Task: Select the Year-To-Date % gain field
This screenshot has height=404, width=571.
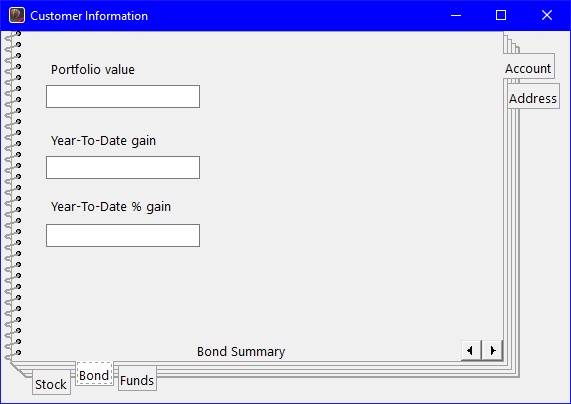Action: 123,235
